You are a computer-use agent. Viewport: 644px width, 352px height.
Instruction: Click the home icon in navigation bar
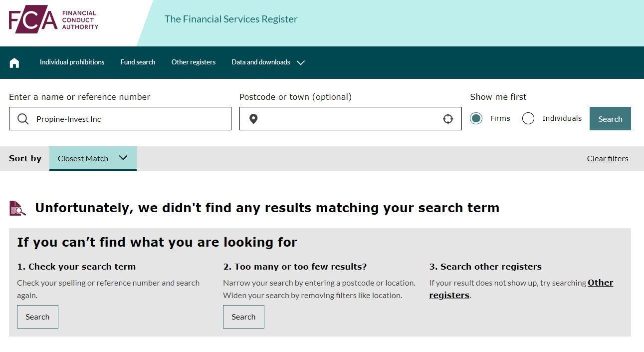coord(14,62)
